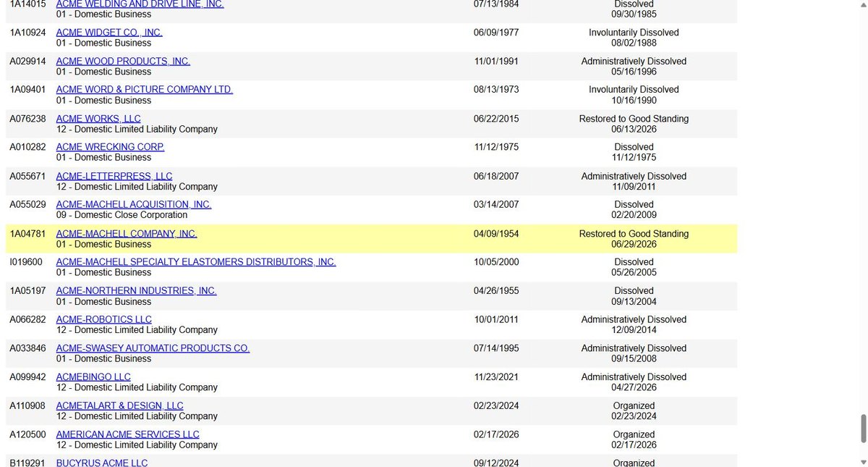Open highlighted ACME-MACHELL COMPANY, INC. link

(127, 234)
